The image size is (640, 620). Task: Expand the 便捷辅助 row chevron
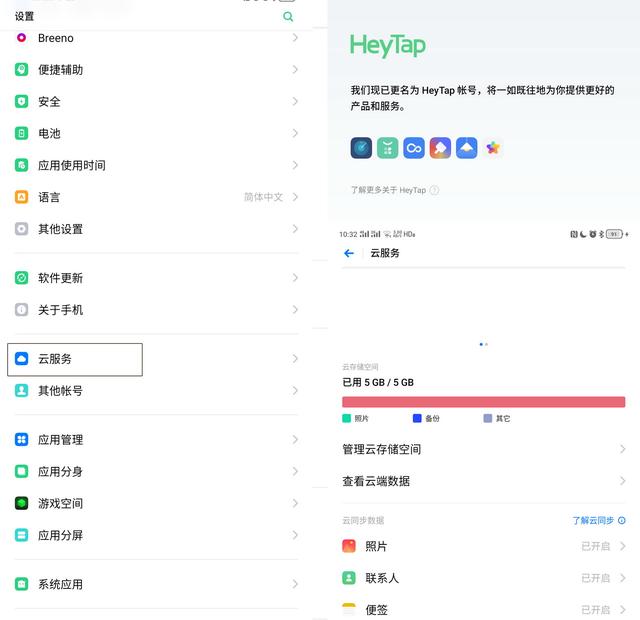295,69
